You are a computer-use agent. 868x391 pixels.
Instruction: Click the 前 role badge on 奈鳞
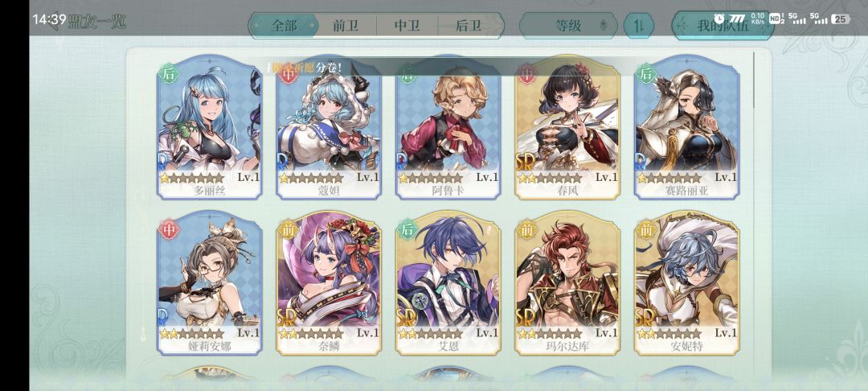pyautogui.click(x=289, y=228)
